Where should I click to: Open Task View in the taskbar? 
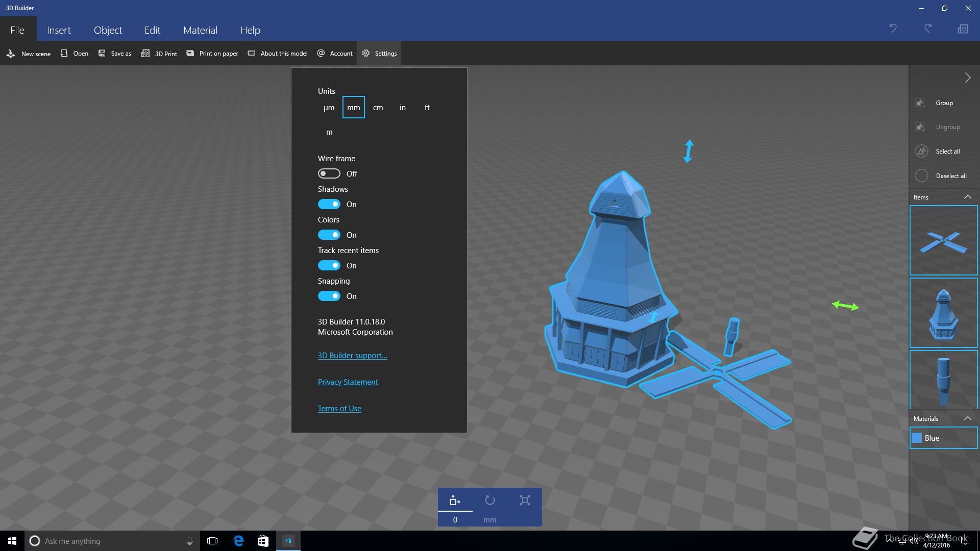(x=212, y=541)
